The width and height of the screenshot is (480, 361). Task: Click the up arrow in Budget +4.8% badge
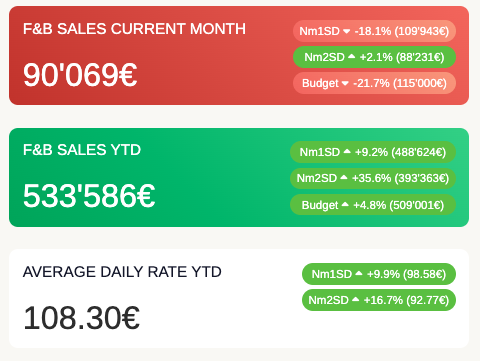pyautogui.click(x=345, y=204)
